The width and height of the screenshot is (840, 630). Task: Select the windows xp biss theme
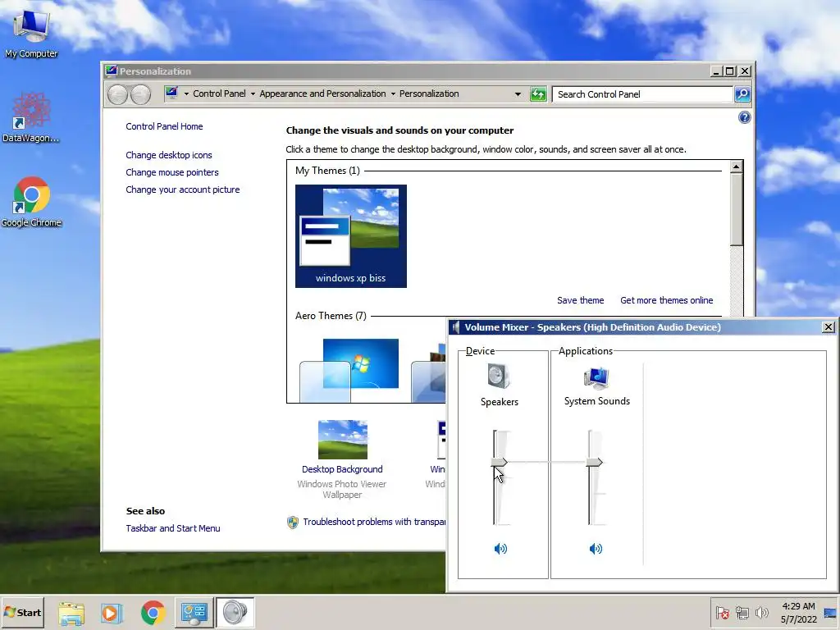pos(351,235)
